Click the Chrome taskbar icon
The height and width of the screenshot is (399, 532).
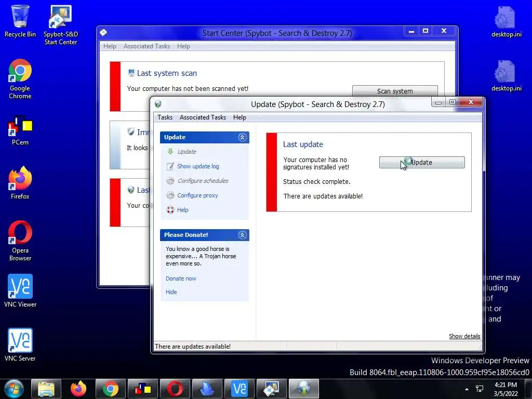coord(111,389)
